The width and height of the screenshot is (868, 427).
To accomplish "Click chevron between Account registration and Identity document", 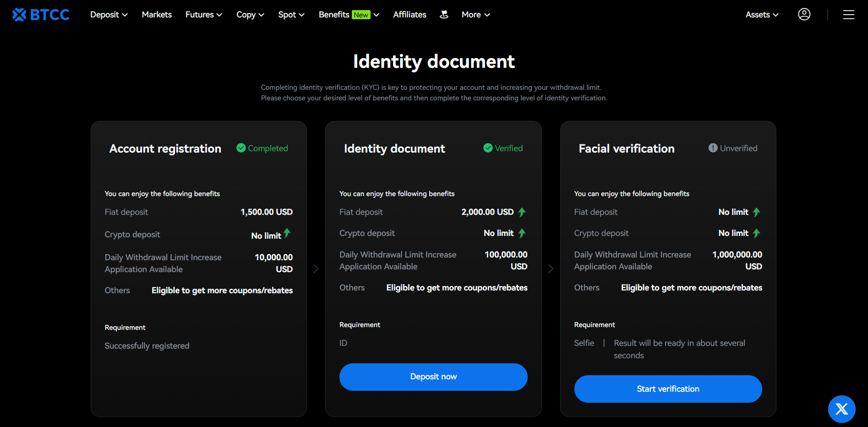I will [x=316, y=269].
